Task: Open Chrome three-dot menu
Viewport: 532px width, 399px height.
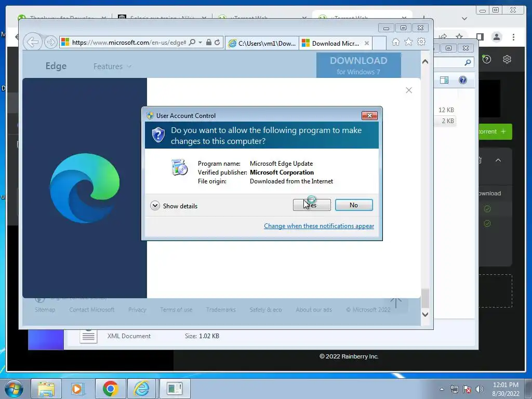Action: coord(513,37)
